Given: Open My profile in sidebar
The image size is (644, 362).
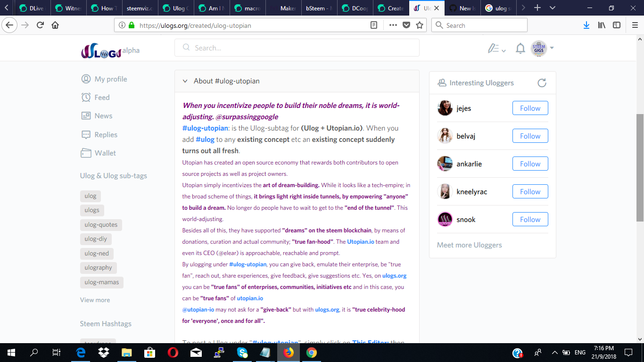Looking at the screenshot, I should click(104, 79).
